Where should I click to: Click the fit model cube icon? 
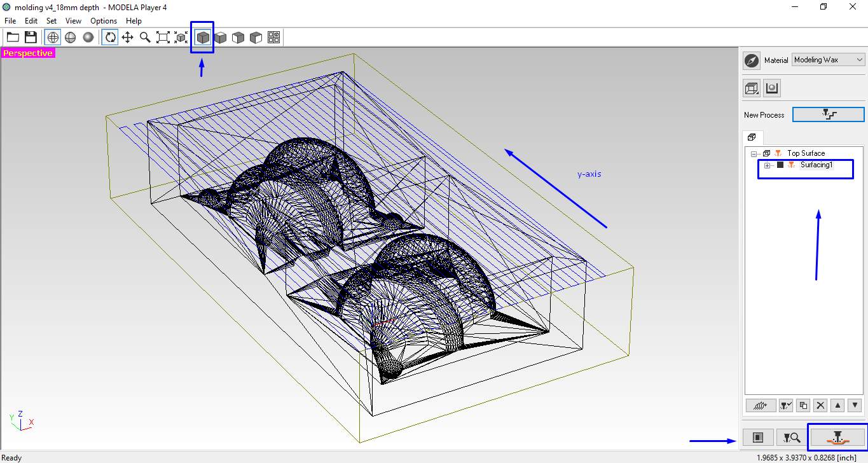(x=181, y=38)
